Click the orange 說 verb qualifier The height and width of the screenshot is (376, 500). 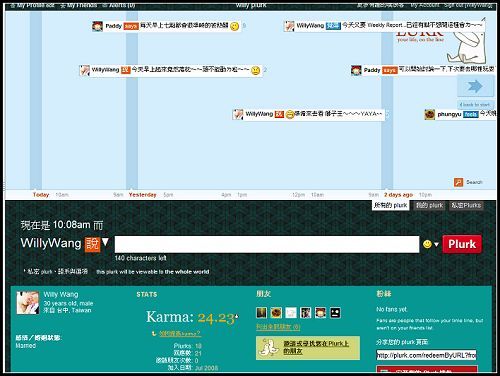[x=92, y=244]
